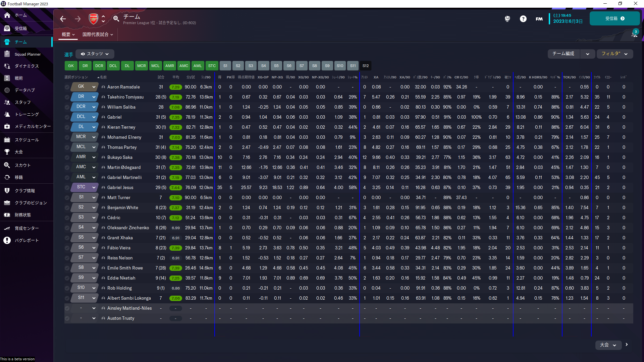This screenshot has height=362, width=644.
Task: Click the 受信箱 continue button
Action: pyautogui.click(x=614, y=19)
